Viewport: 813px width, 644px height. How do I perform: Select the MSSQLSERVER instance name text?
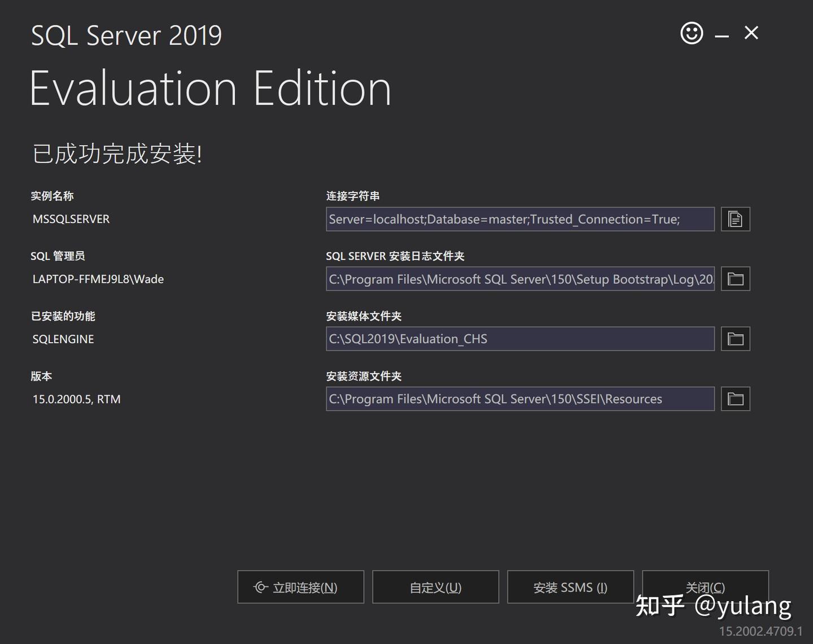71,219
